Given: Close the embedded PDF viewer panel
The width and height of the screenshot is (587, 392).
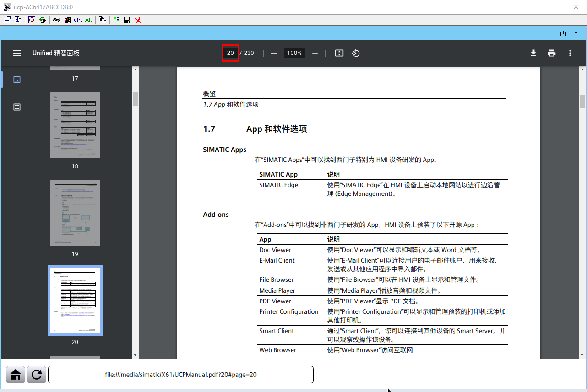Looking at the screenshot, I should click(576, 33).
